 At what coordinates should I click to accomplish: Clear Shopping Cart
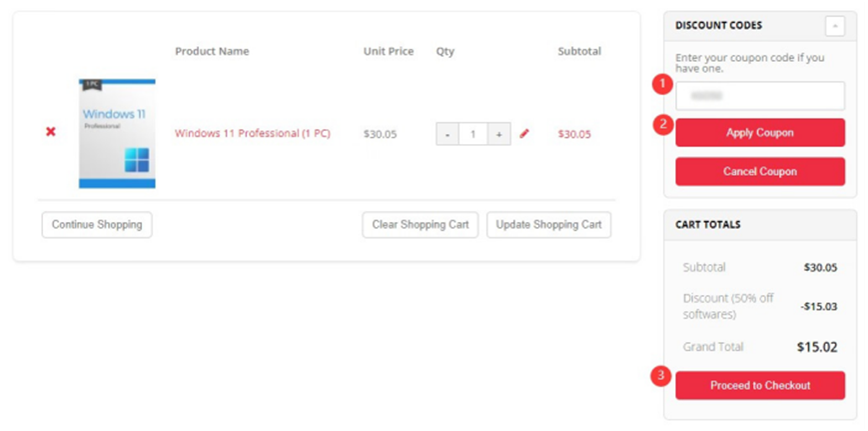(x=421, y=225)
